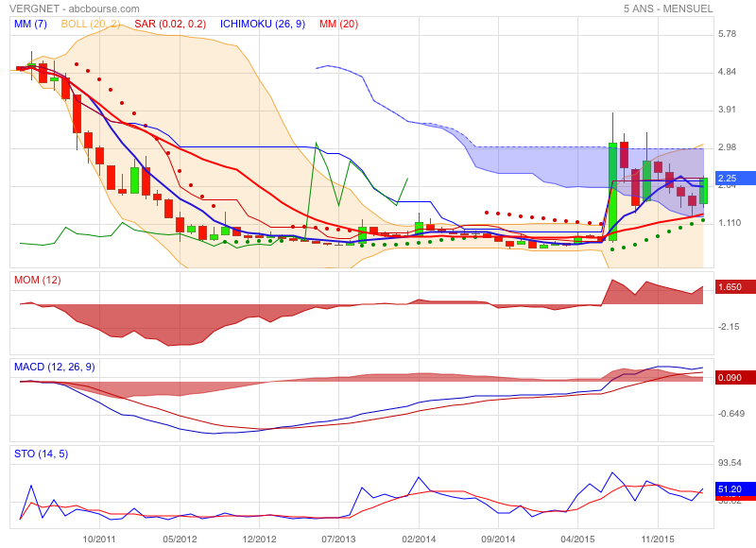The height and width of the screenshot is (548, 756).
Task: Click the red 1.650 momentum value badge
Action: tap(735, 287)
